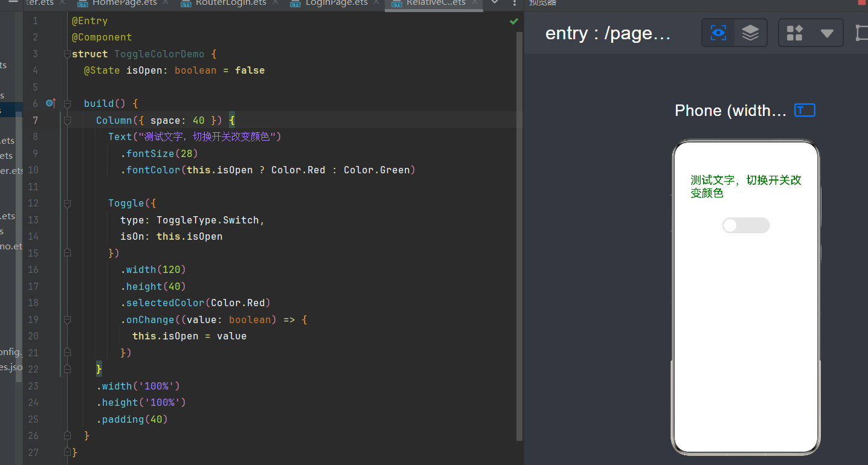Image resolution: width=868 pixels, height=465 pixels.
Task: Click Color.Green in the fontColor line
Action: pyautogui.click(x=377, y=170)
